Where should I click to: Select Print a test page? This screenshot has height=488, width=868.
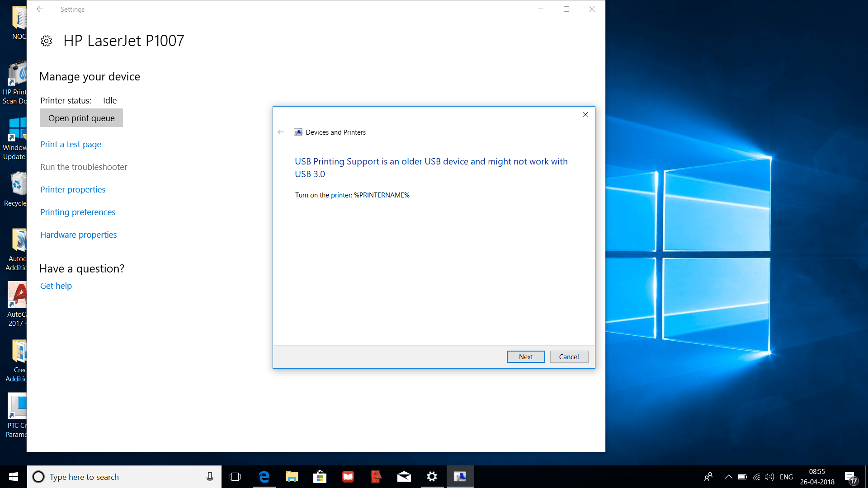coord(71,144)
